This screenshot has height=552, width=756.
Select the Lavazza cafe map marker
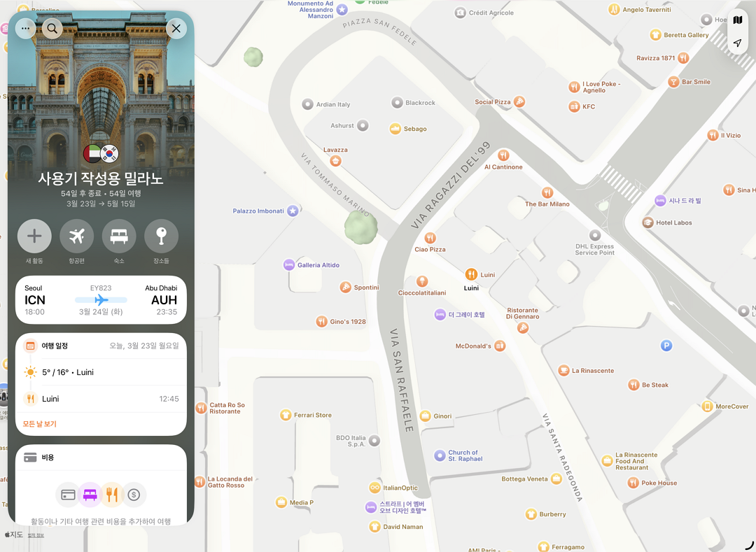point(335,161)
